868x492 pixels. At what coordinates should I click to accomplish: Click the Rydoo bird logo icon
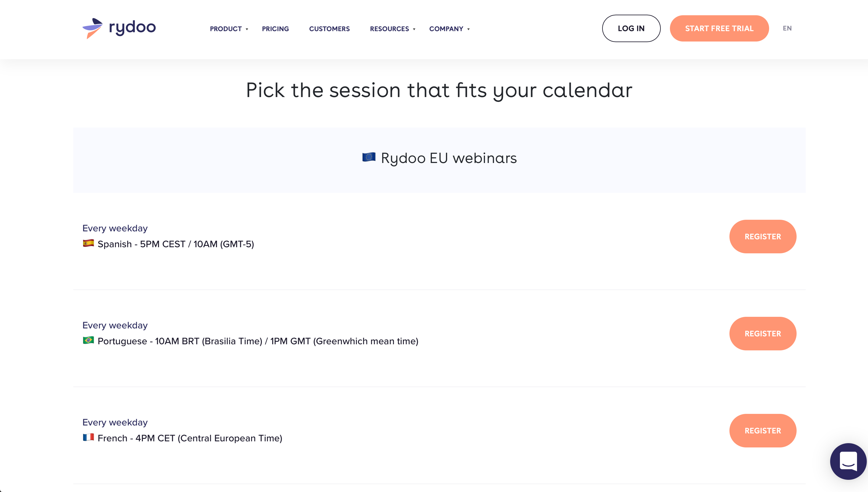[x=92, y=28]
